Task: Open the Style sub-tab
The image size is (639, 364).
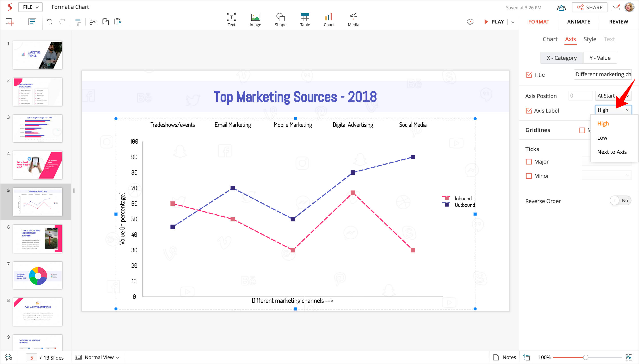Action: pyautogui.click(x=590, y=39)
